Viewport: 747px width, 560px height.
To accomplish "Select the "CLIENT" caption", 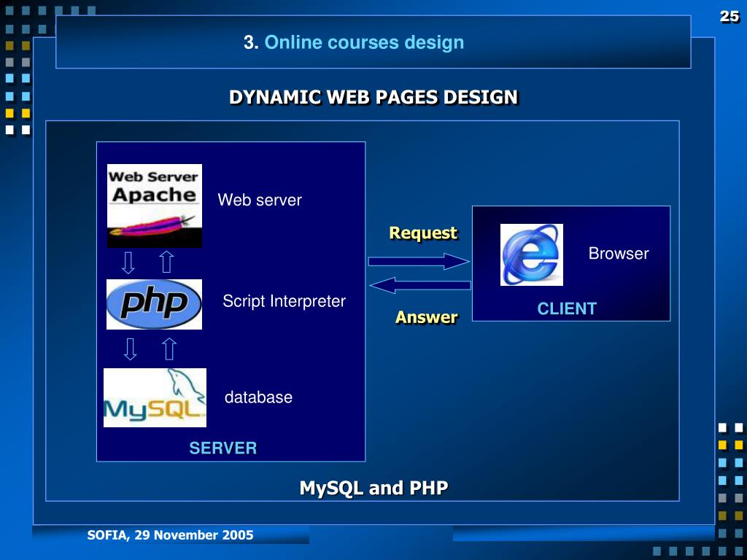I will click(567, 308).
